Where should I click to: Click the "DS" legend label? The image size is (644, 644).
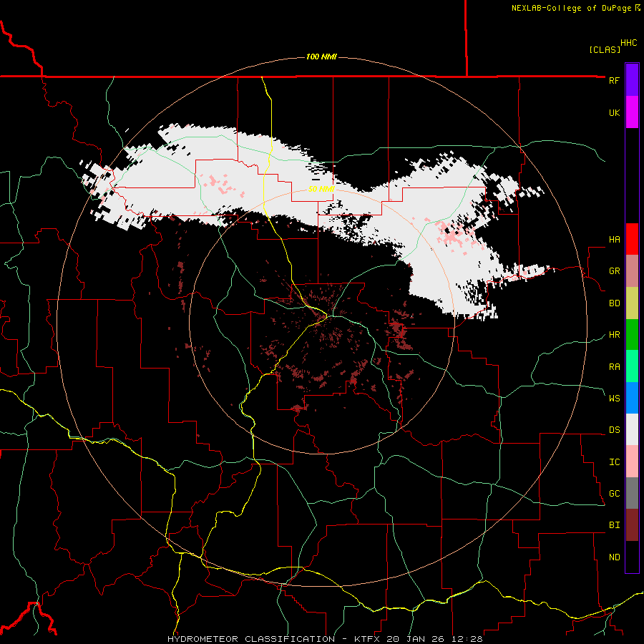click(x=614, y=430)
